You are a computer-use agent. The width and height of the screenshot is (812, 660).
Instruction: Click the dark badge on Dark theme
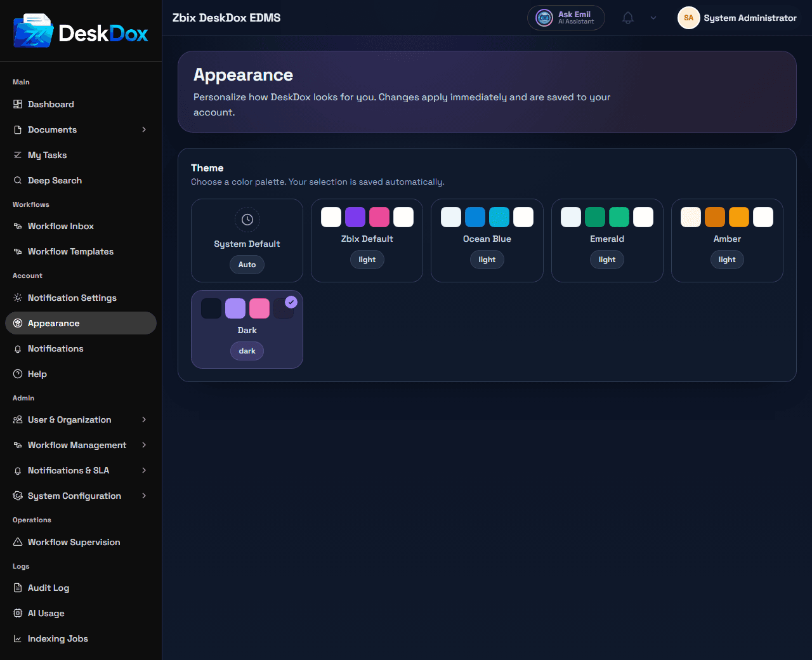(x=247, y=351)
